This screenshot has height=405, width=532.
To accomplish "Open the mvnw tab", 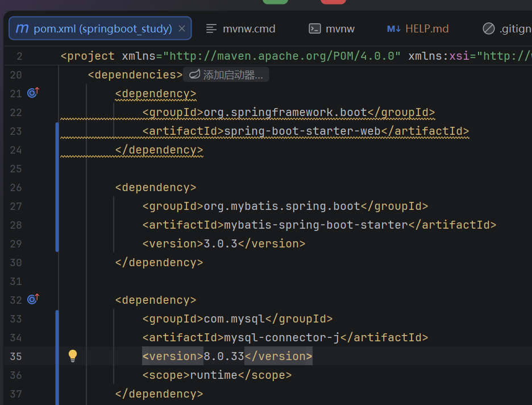I will coord(331,28).
